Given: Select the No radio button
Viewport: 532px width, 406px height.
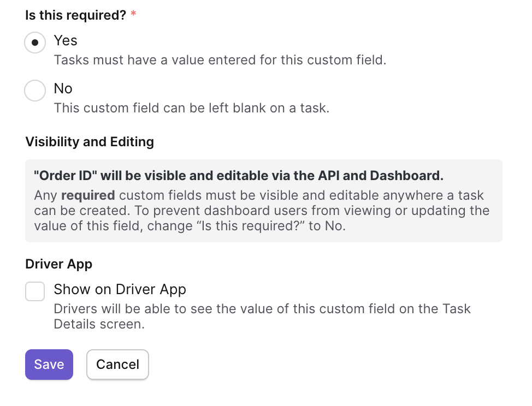Looking at the screenshot, I should click(35, 91).
